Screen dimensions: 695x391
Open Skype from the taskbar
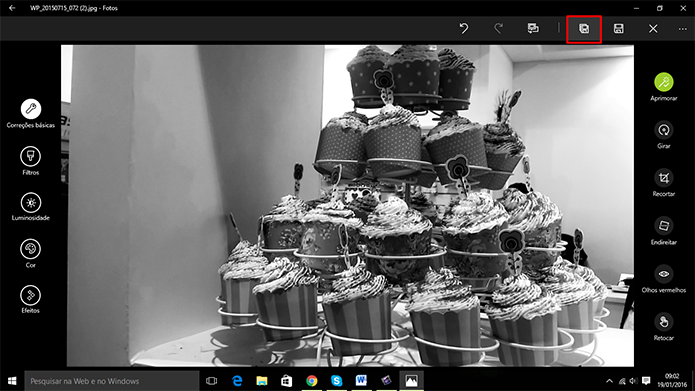[336, 381]
